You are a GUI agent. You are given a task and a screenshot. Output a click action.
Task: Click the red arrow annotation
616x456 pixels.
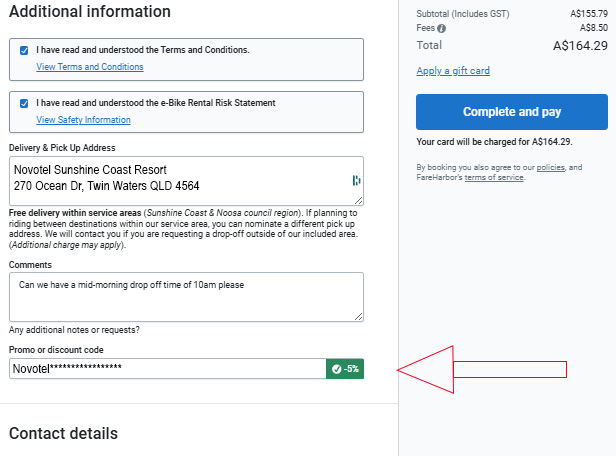(x=482, y=370)
